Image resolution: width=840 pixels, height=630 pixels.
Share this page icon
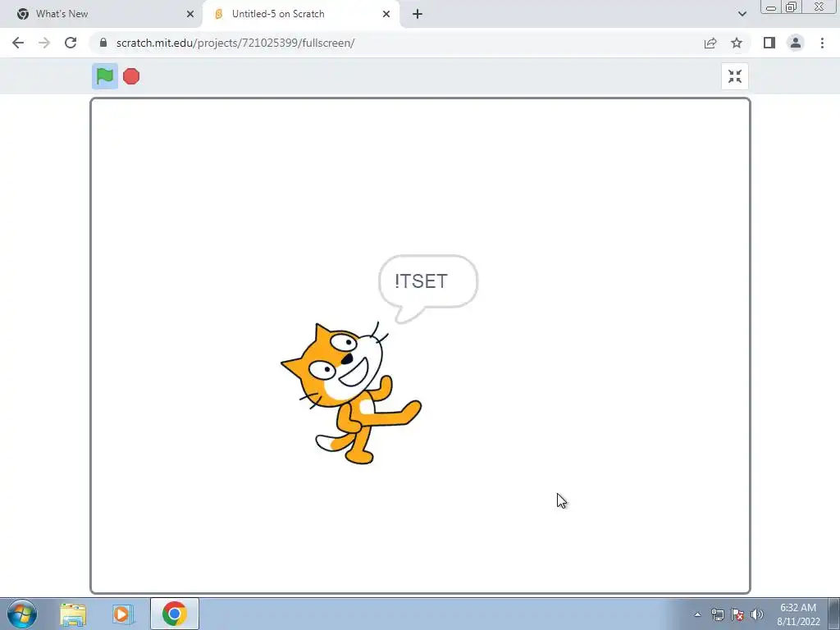[710, 43]
